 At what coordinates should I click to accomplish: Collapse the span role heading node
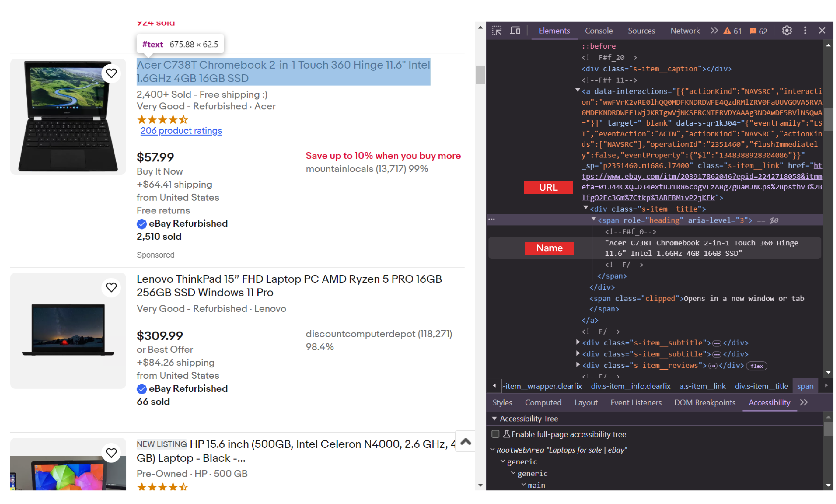[594, 219]
